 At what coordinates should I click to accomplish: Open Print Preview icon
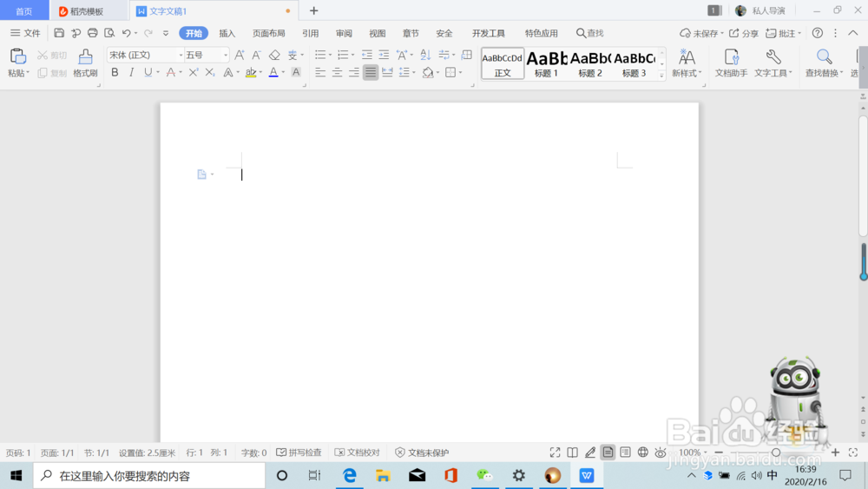[x=109, y=33]
